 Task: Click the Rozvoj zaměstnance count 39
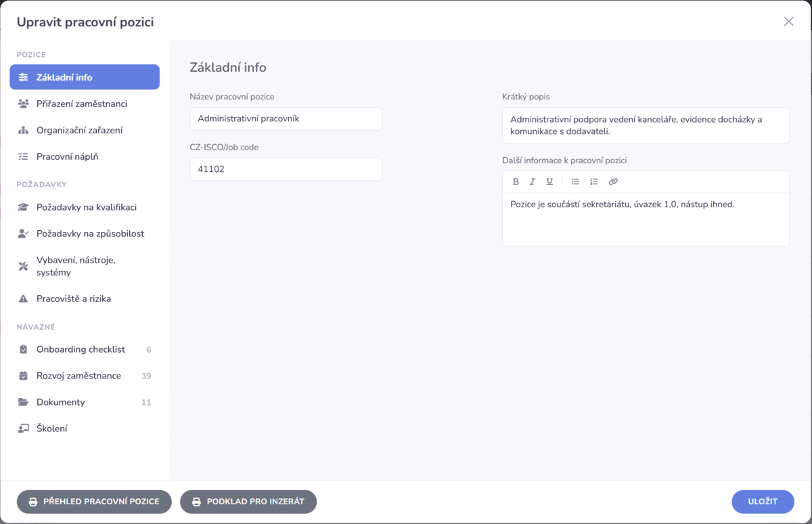[146, 376]
